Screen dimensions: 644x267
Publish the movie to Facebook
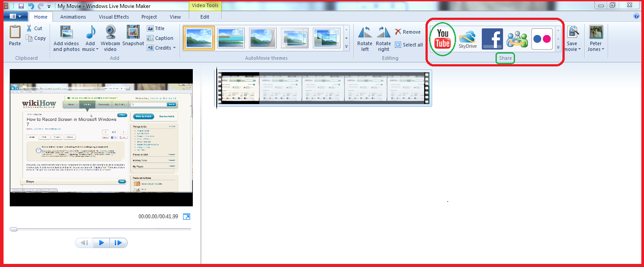coord(492,39)
